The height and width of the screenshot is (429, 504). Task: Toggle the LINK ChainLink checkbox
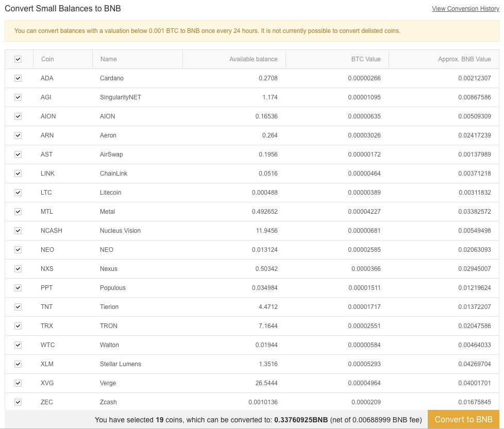click(x=18, y=174)
